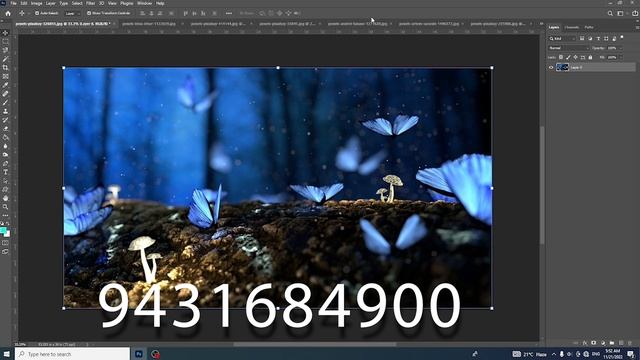Image resolution: width=640 pixels, height=360 pixels.
Task: Open the Auto-Select Layer dropdown
Action: 72,13
